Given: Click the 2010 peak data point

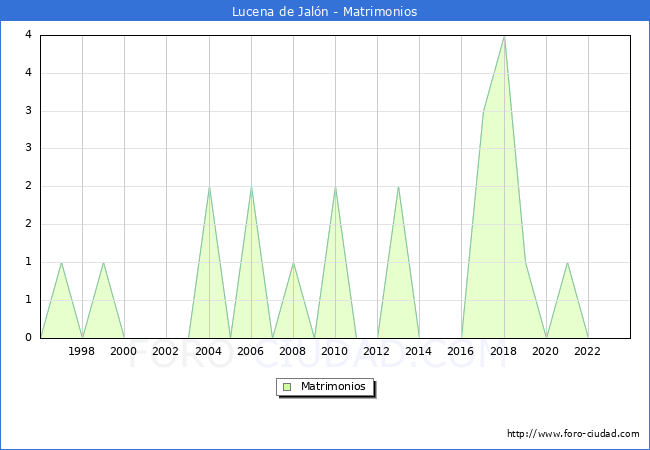Looking at the screenshot, I should 335,187.
